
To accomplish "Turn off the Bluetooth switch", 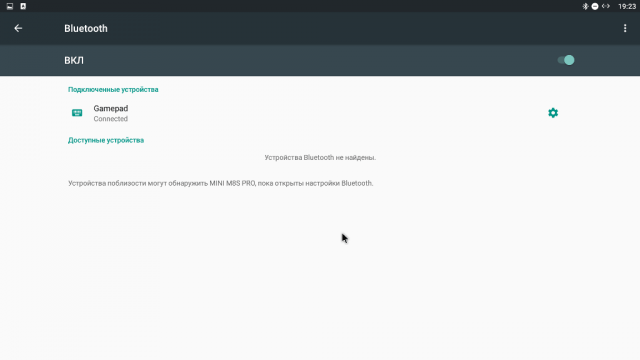I will pyautogui.click(x=566, y=60).
